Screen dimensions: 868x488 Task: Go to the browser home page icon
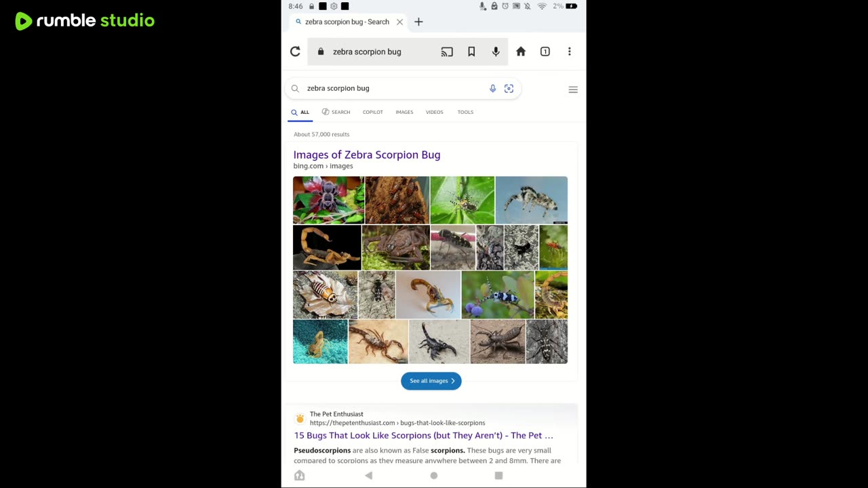tap(521, 52)
